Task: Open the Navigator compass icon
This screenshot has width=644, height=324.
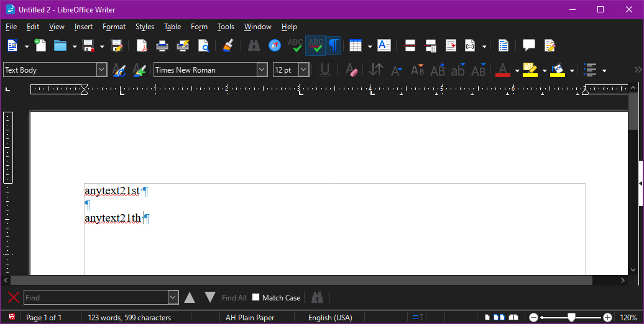Action: 275,45
